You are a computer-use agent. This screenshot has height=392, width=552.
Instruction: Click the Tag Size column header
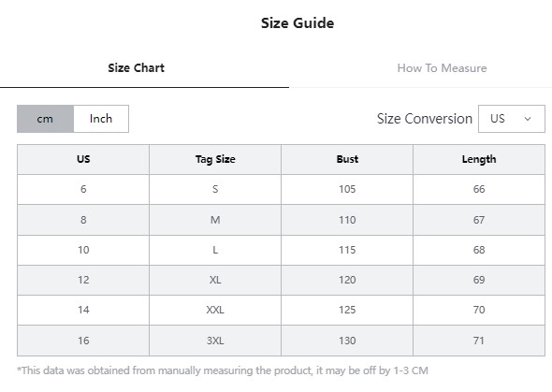pos(215,159)
